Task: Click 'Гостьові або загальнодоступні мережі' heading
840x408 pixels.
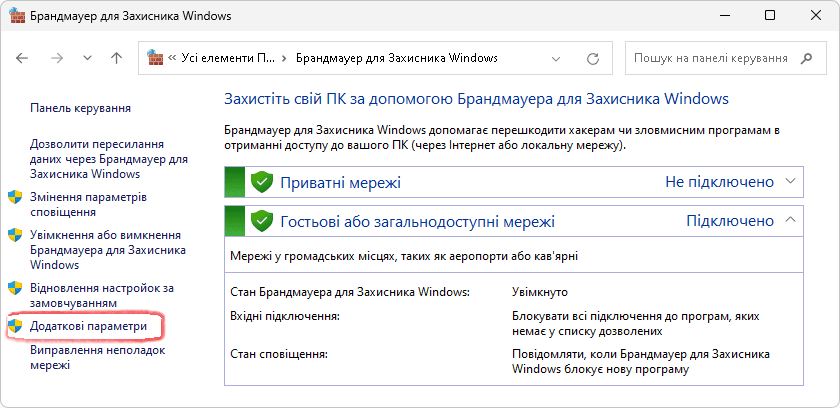Action: 417,221
